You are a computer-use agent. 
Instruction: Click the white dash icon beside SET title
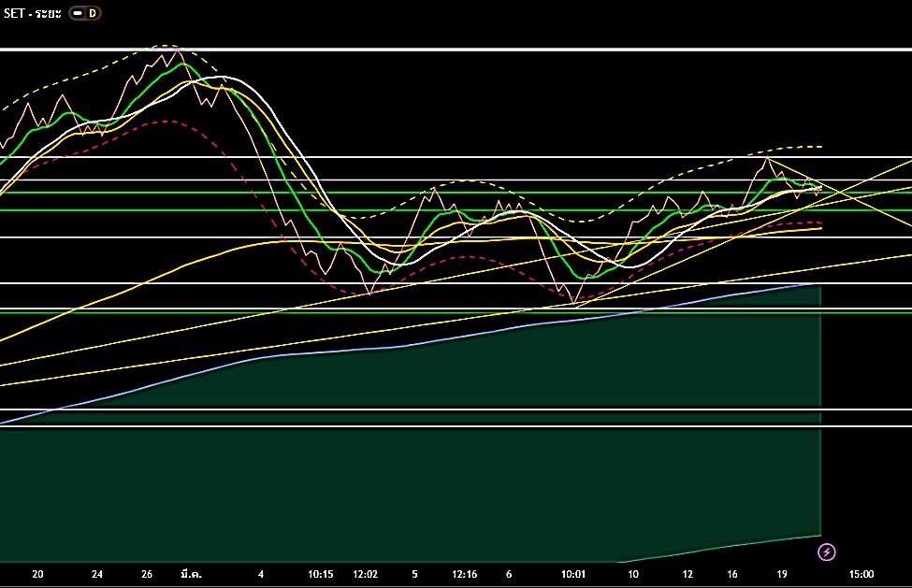79,13
